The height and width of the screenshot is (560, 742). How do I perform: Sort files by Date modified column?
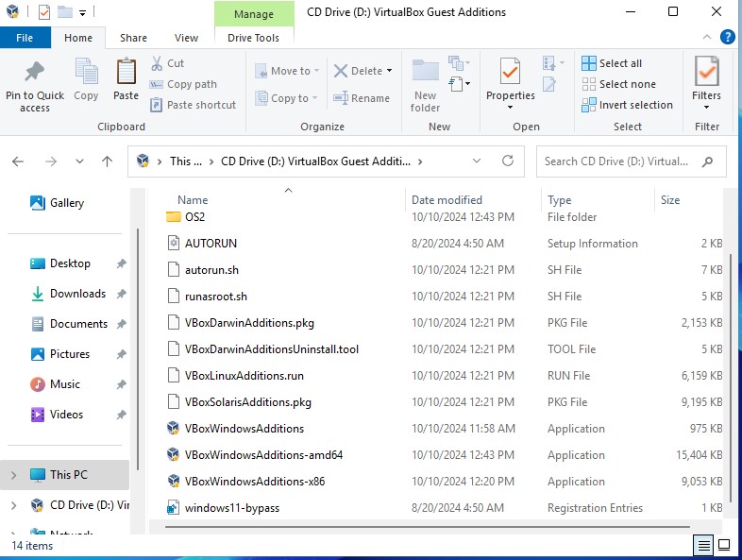[x=447, y=200]
